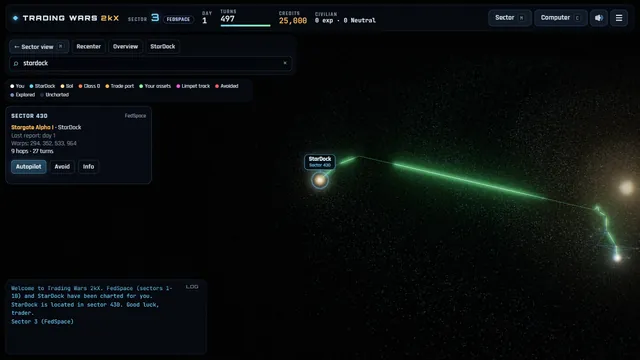The width and height of the screenshot is (640, 360).
Task: Click the Avoided legend entry
Action: (227, 86)
